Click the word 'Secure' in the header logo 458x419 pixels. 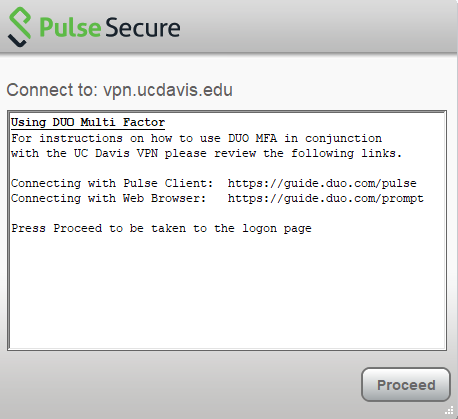coord(143,27)
